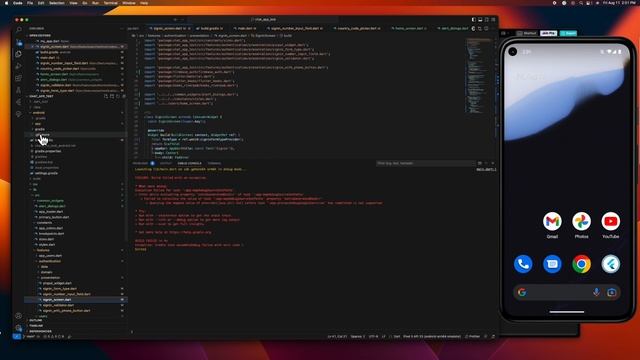
Task: Expand the TIMELINE section
Action: point(36,326)
